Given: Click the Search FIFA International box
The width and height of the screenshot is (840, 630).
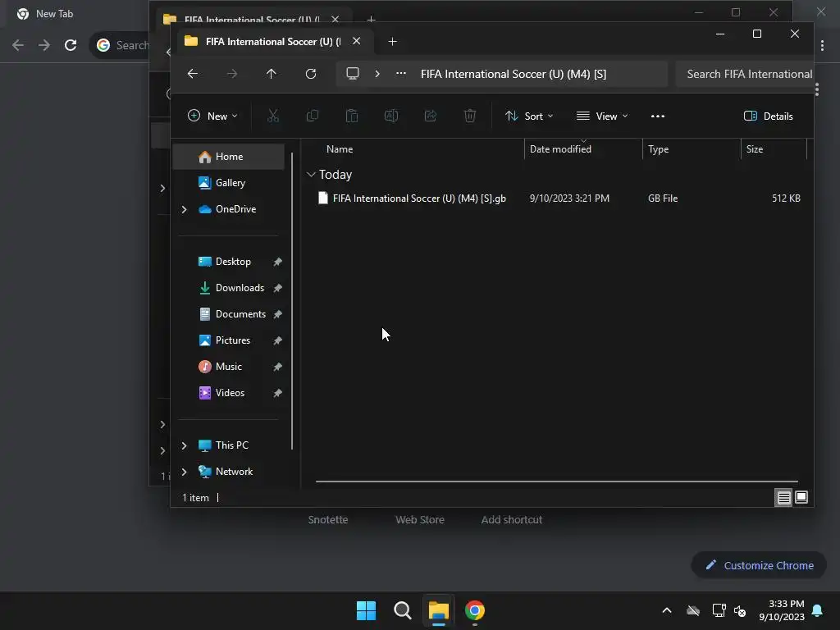Looking at the screenshot, I should 745,74.
